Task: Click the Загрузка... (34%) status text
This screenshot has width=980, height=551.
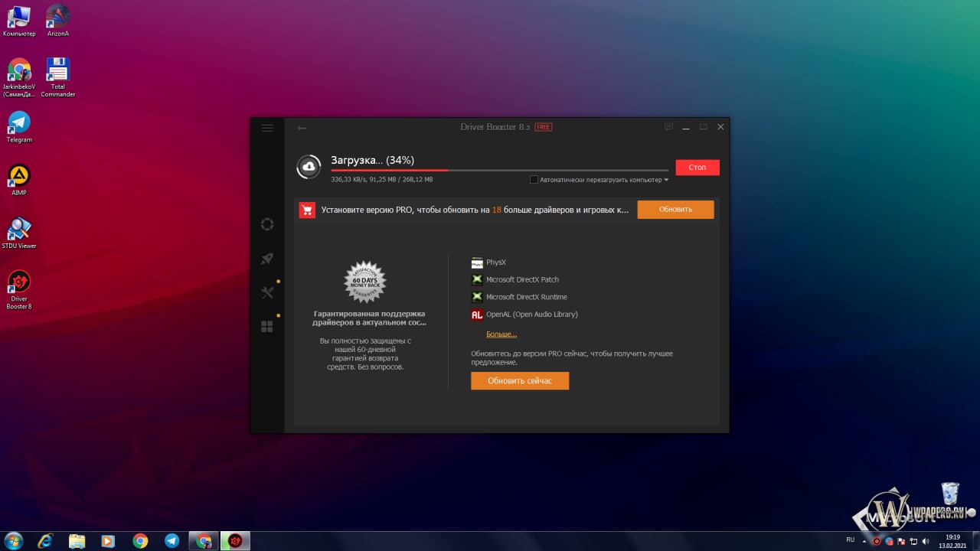Action: 373,160
